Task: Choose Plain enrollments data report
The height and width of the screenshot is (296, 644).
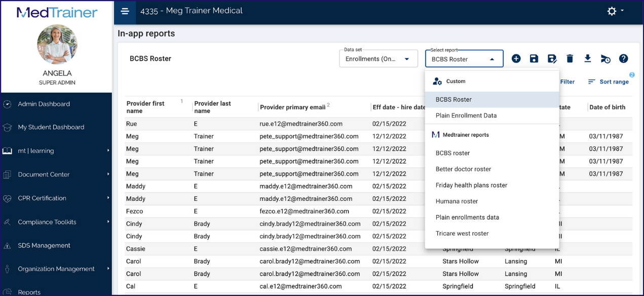Action: pyautogui.click(x=492, y=218)
